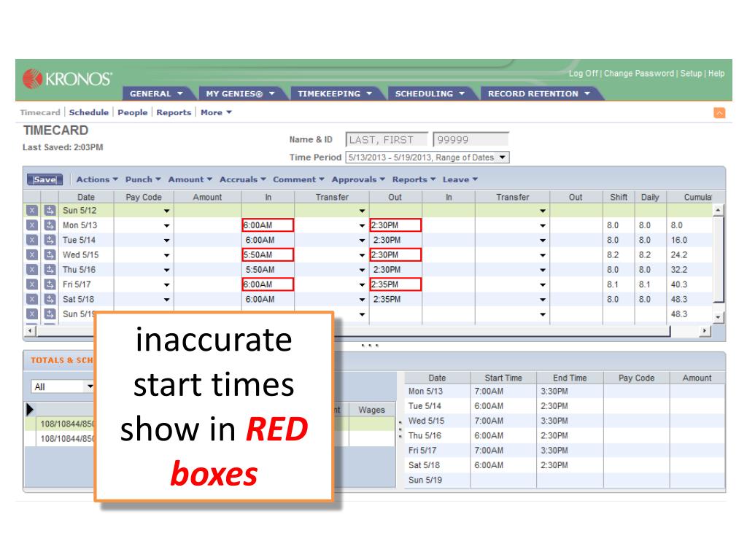The image size is (747, 560).
Task: Delete the Sat 5/18 row with X icon
Action: [x=32, y=299]
